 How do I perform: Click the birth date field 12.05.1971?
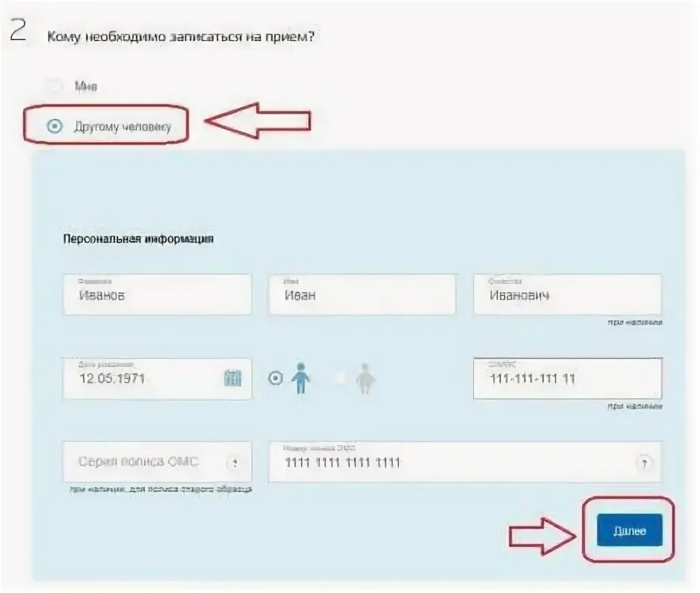coord(157,378)
